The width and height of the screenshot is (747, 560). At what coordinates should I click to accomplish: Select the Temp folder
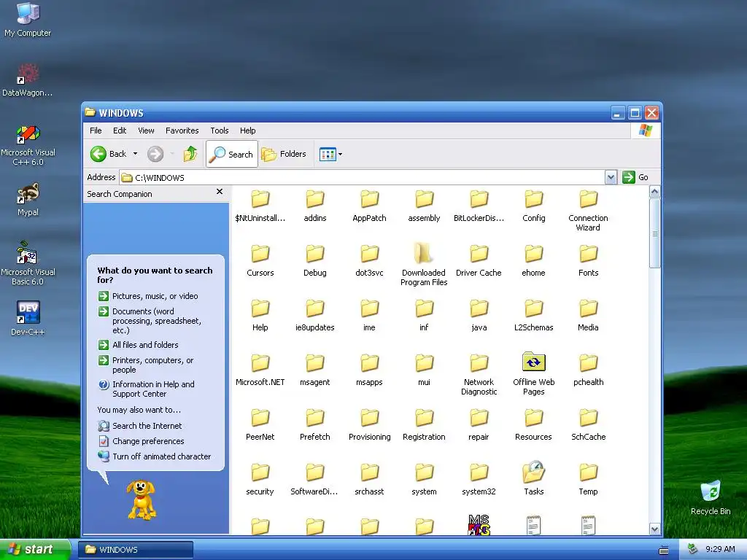point(589,480)
